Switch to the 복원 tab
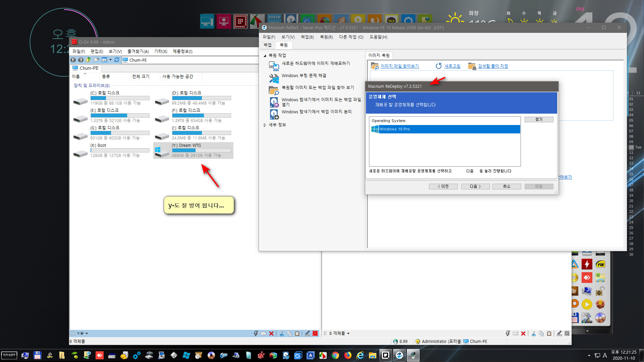Image resolution: width=644 pixels, height=362 pixels. click(284, 45)
